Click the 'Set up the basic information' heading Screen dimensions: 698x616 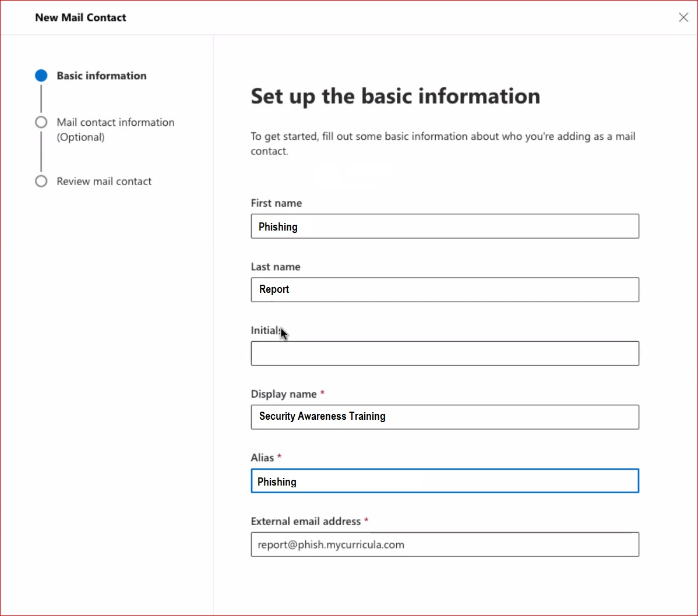(395, 97)
